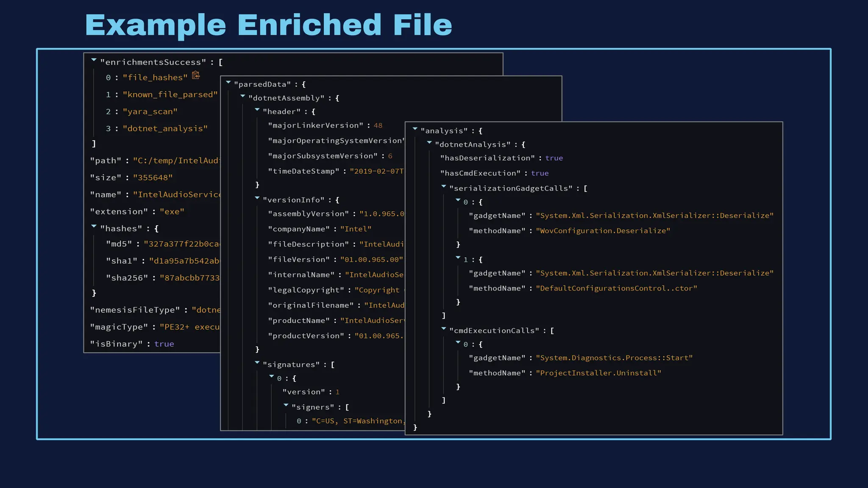
Task: Click "WovConfiguration.Deserialize" method name
Action: pyautogui.click(x=603, y=230)
